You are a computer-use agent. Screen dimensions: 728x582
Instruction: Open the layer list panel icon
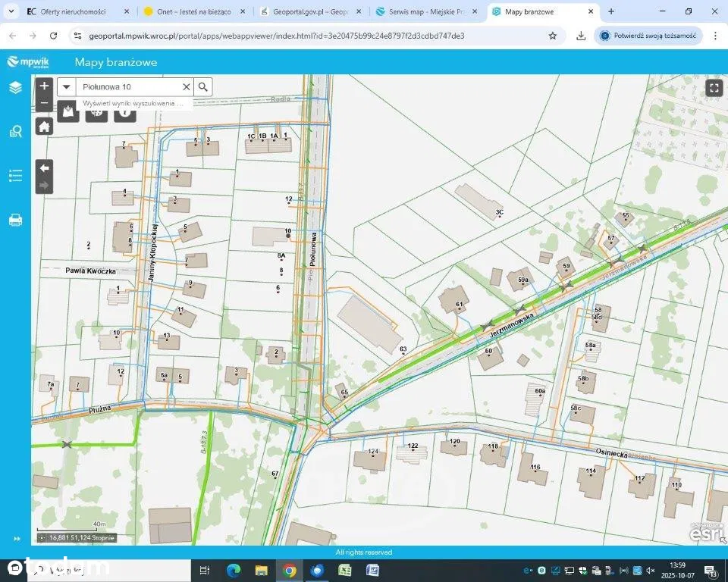click(x=15, y=88)
